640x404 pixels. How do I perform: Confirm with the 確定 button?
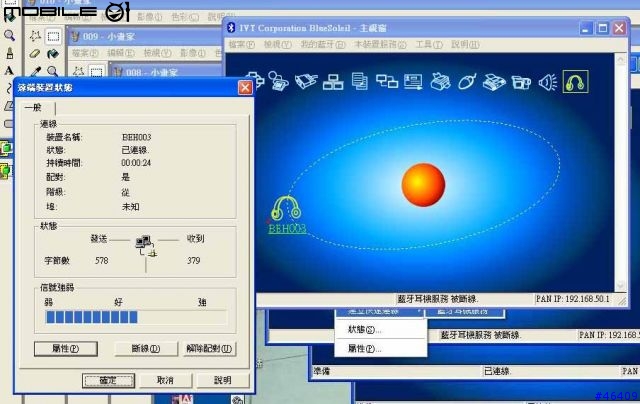pyautogui.click(x=108, y=380)
